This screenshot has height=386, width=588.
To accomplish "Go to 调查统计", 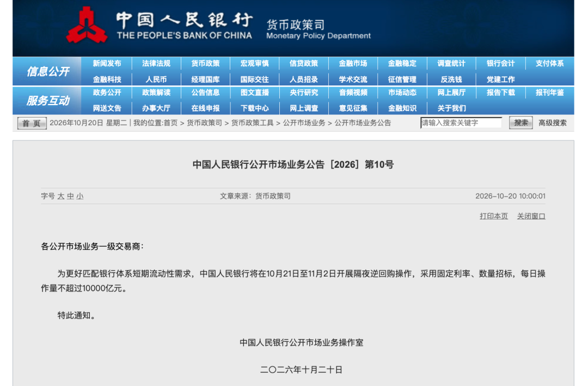I will (x=451, y=63).
